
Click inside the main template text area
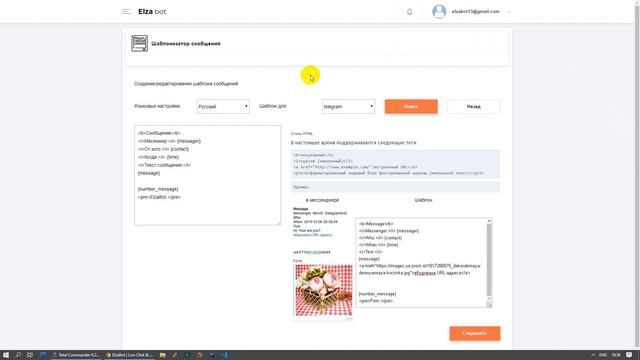point(207,175)
